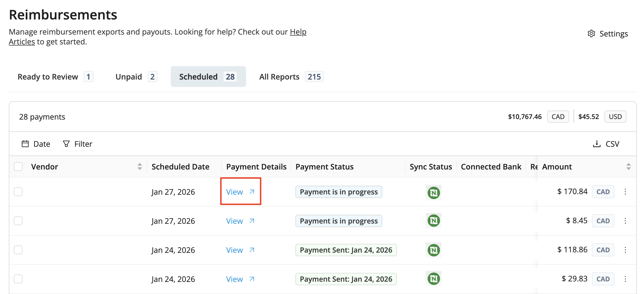Viewport: 644px width, 294px height.
Task: Open the All Reports tab
Action: pyautogui.click(x=279, y=77)
